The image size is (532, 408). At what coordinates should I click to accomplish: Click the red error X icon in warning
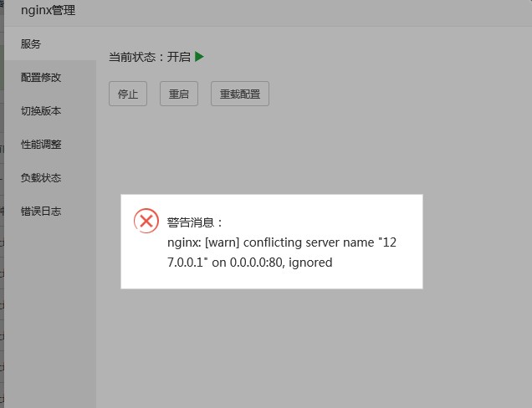(x=146, y=221)
